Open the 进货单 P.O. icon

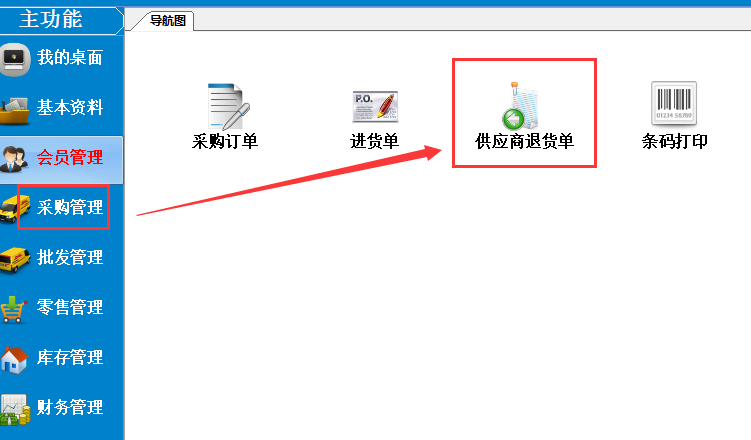375,106
